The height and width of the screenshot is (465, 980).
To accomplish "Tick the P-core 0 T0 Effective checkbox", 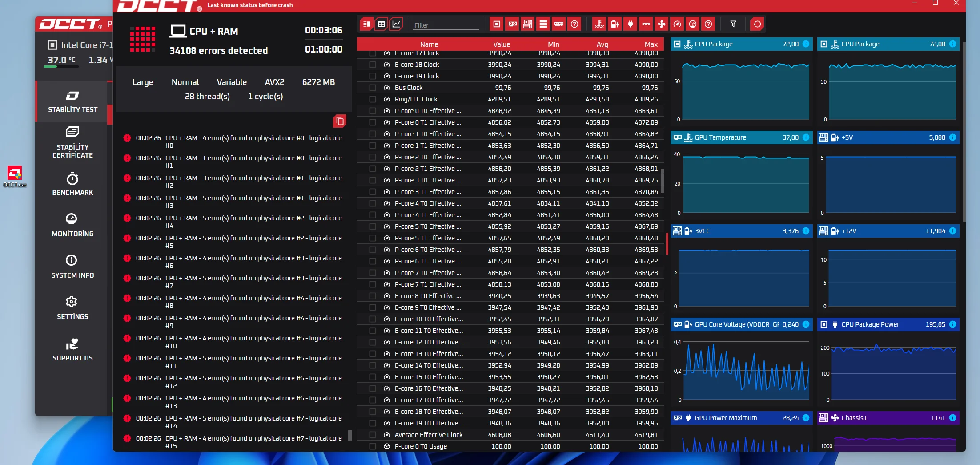I will tap(373, 111).
